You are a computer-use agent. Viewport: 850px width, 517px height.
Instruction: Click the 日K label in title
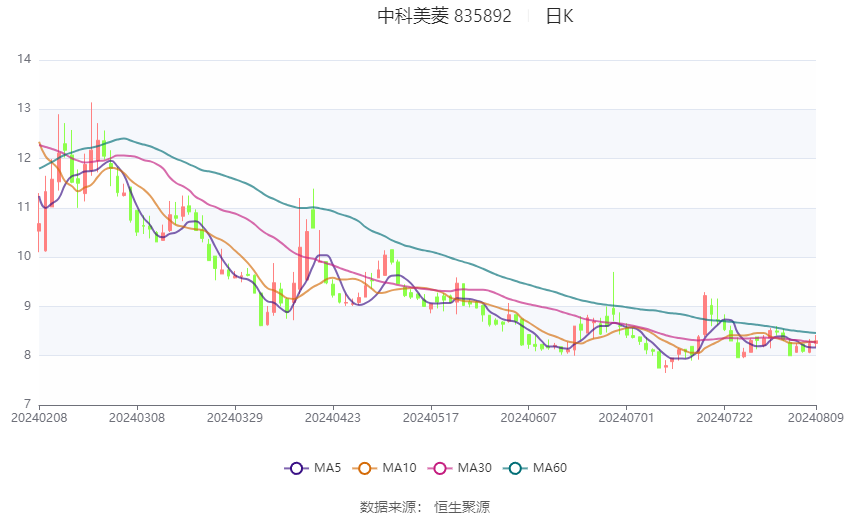coord(559,16)
